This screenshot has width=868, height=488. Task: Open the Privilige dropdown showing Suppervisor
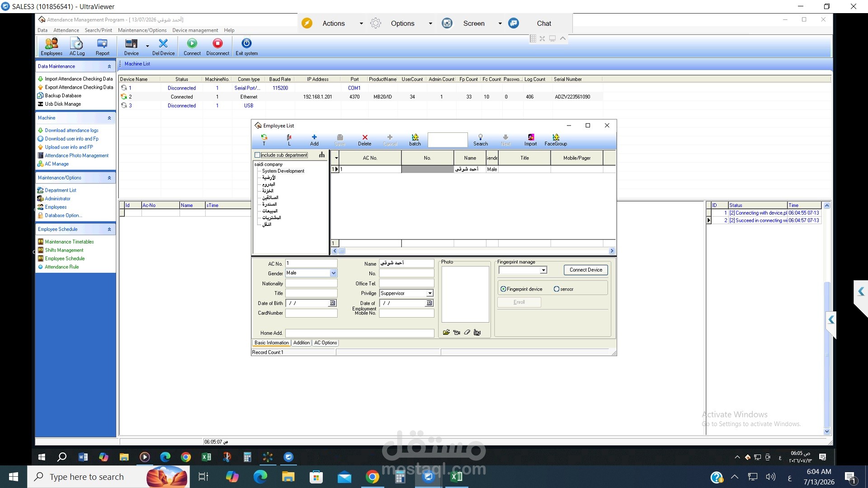pos(430,293)
